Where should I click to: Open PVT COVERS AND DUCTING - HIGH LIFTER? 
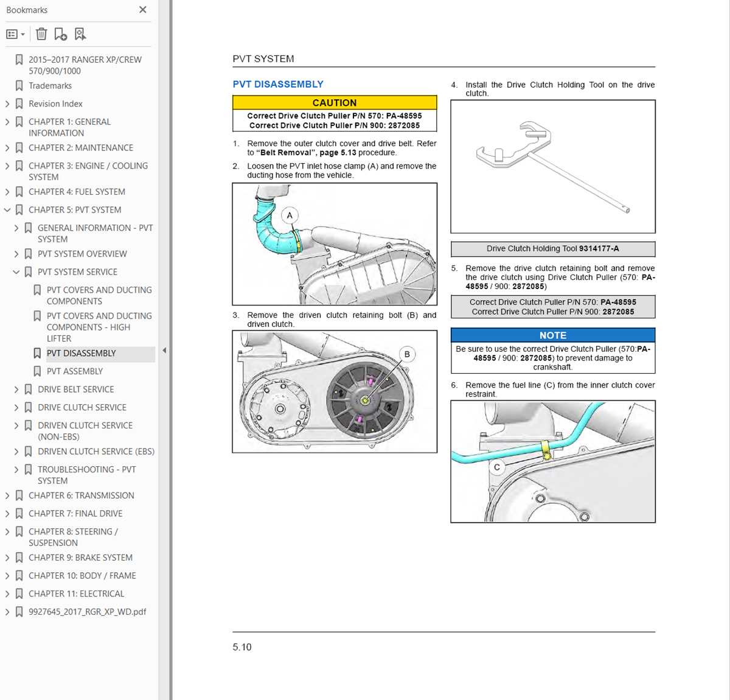point(99,327)
